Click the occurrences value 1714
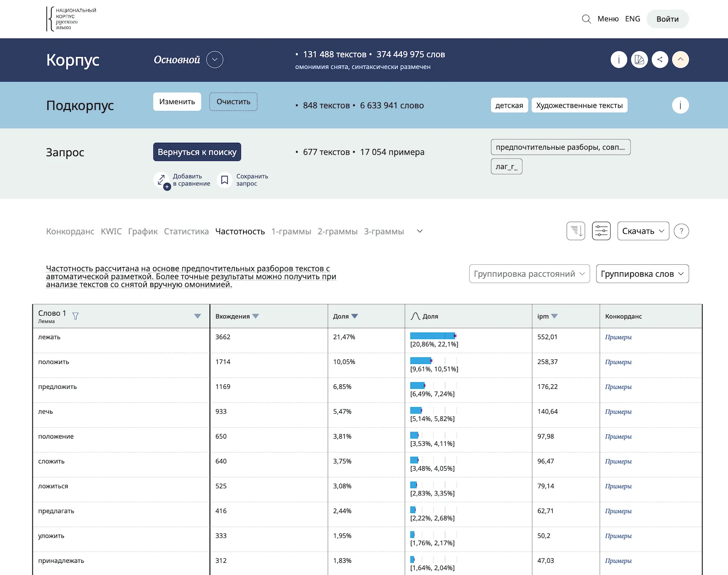The image size is (728, 575). click(223, 362)
